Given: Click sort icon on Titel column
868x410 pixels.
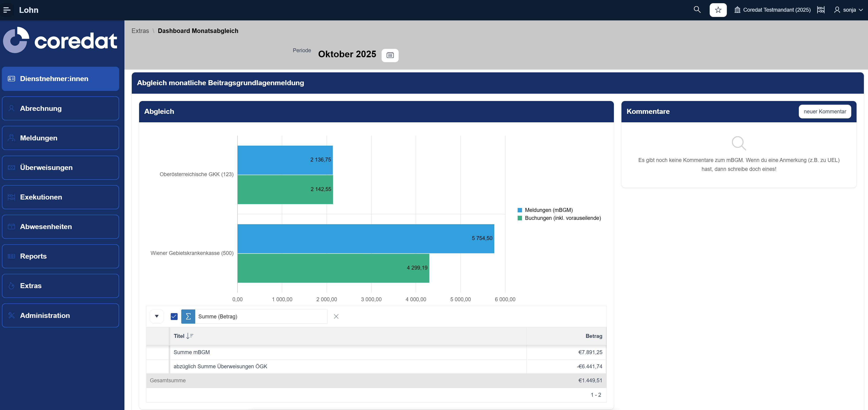Looking at the screenshot, I should pyautogui.click(x=190, y=336).
